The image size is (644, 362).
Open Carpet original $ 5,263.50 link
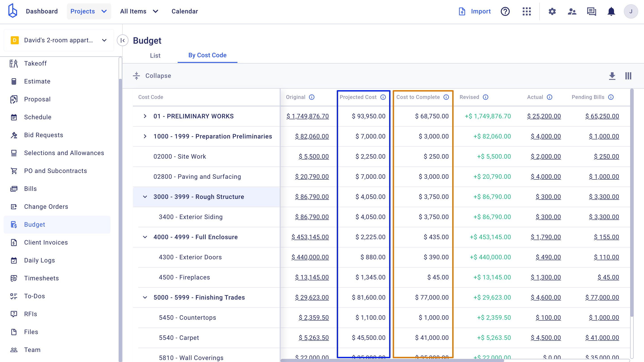coord(314,338)
